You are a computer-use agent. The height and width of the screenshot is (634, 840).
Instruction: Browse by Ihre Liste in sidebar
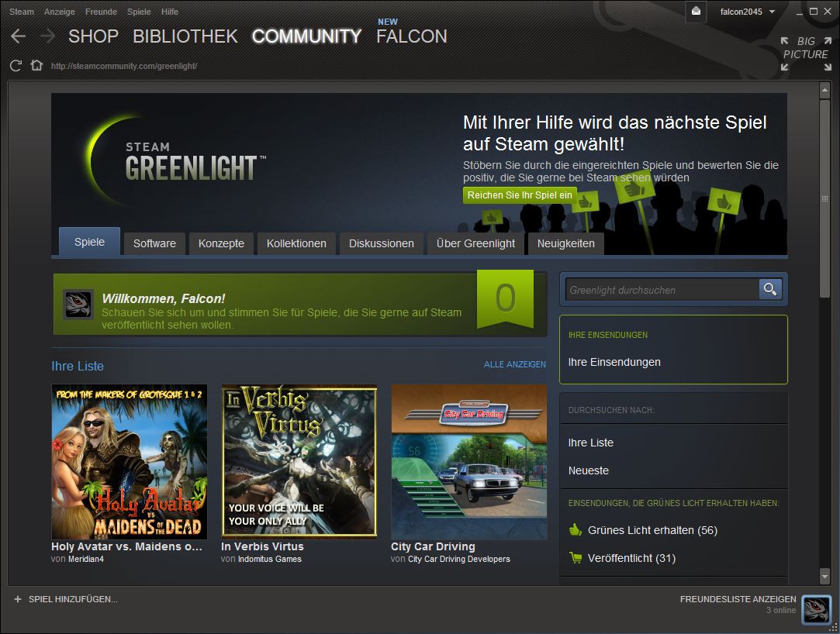(x=591, y=443)
